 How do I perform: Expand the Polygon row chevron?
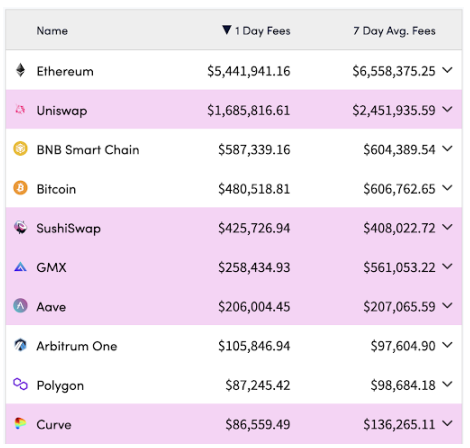(x=447, y=384)
